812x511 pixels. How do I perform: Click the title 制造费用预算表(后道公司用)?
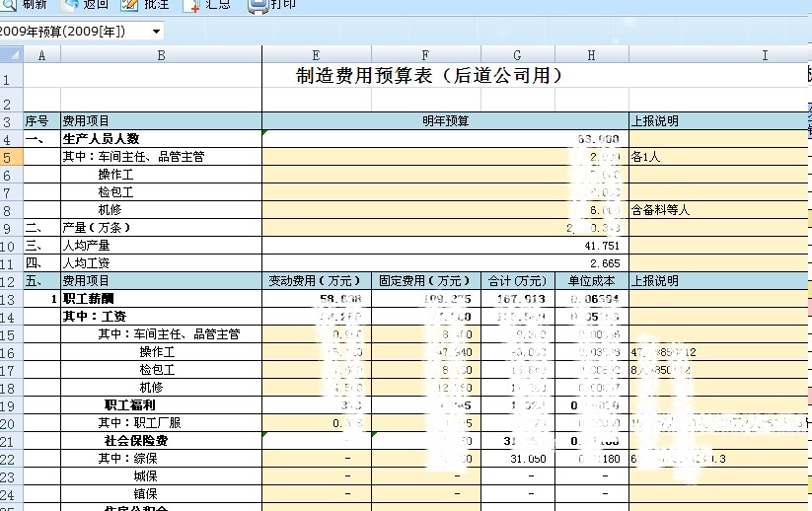[x=429, y=76]
